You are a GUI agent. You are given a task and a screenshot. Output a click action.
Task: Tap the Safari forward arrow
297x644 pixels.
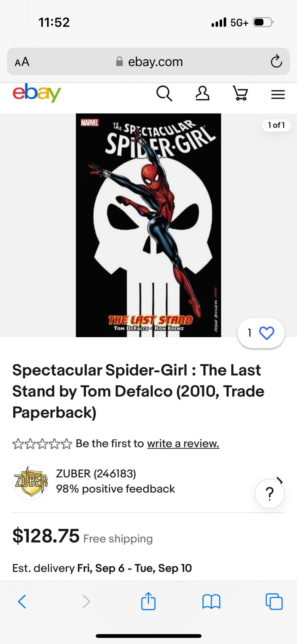click(x=86, y=602)
